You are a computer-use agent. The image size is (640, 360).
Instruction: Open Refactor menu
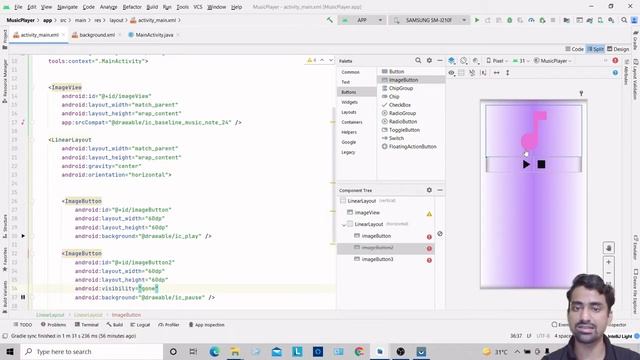[132, 7]
